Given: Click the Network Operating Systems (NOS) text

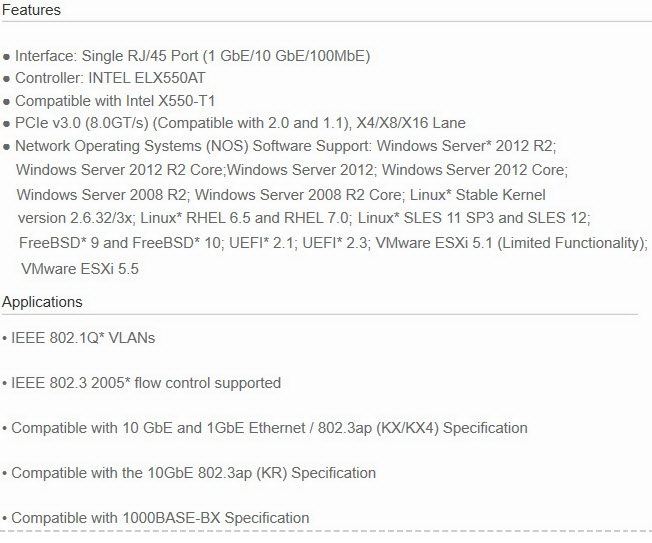Looking at the screenshot, I should [131, 146].
